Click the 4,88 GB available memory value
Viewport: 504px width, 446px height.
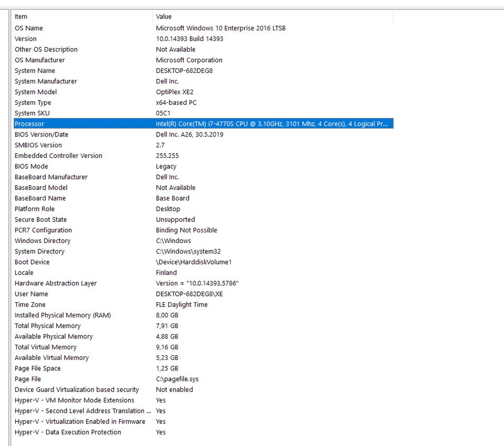point(167,336)
